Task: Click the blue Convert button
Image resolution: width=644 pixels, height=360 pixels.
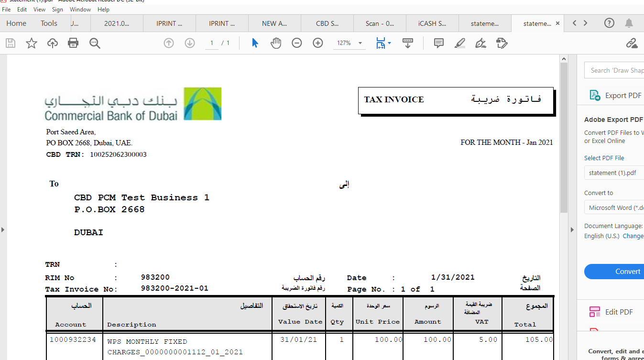Action: tap(614, 271)
